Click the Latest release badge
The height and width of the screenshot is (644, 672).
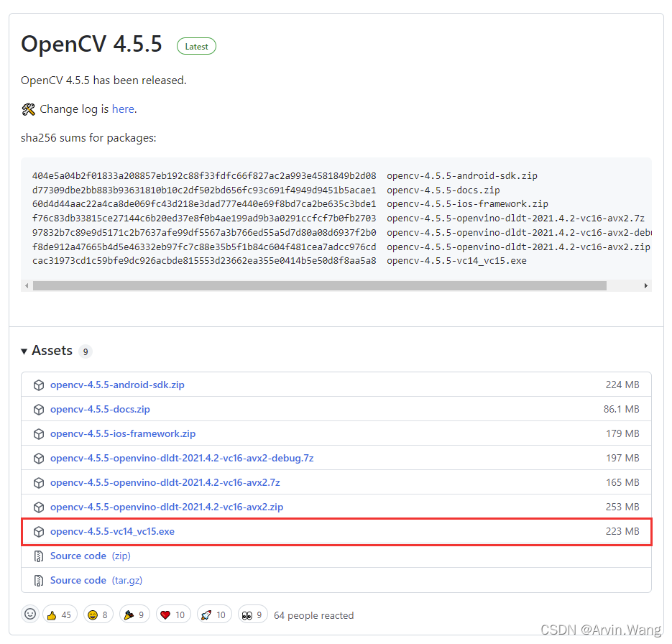click(196, 46)
